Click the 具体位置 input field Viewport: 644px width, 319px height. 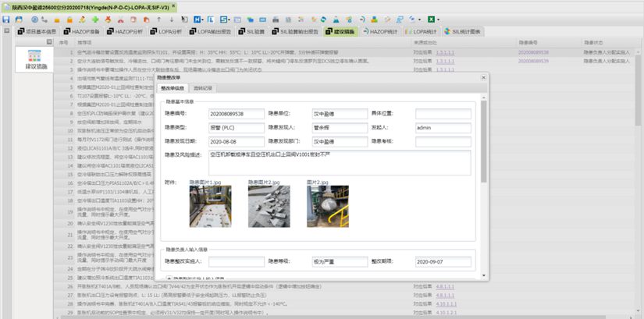click(443, 114)
